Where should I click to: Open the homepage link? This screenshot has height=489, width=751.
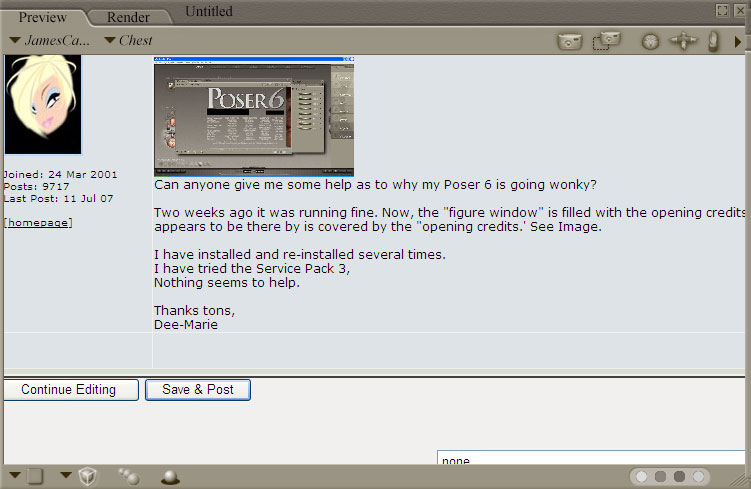point(38,223)
